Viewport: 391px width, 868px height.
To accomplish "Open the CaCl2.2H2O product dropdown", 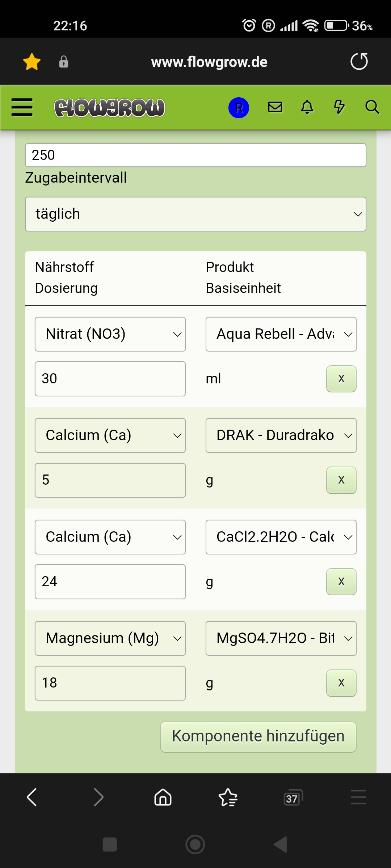I will tap(281, 537).
